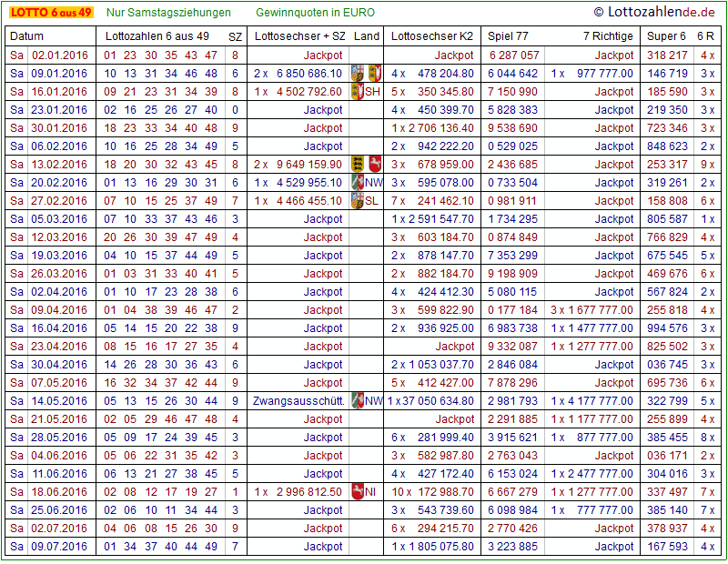Click the Zwangsausschütt. cell for 14.05.2016
The height and width of the screenshot is (564, 728).
tap(298, 400)
